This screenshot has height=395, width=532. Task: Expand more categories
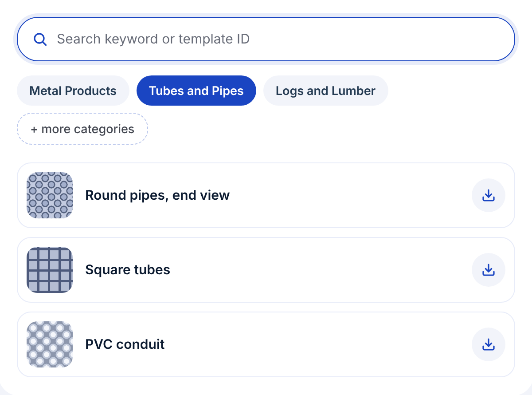pyautogui.click(x=82, y=129)
